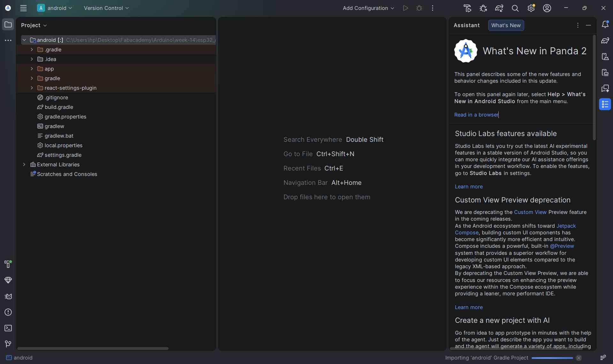Image resolution: width=613 pixels, height=364 pixels.
Task: Open the Add Configuration dropdown
Action: click(x=368, y=8)
